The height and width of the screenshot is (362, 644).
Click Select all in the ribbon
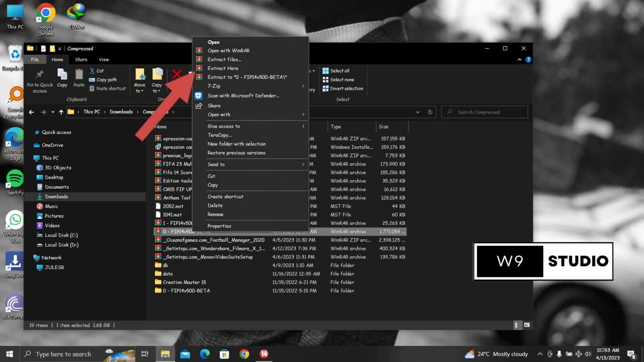tap(336, 71)
